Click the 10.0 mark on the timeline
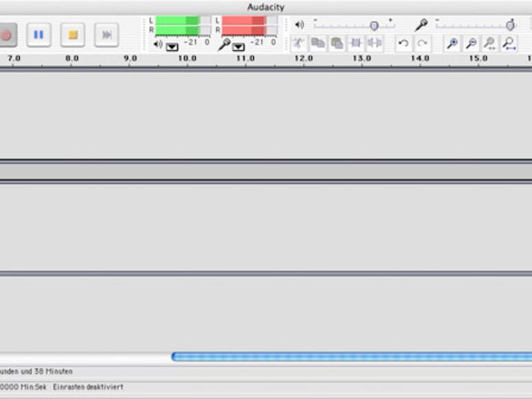Screen dimensions: 532x399 (x=187, y=58)
